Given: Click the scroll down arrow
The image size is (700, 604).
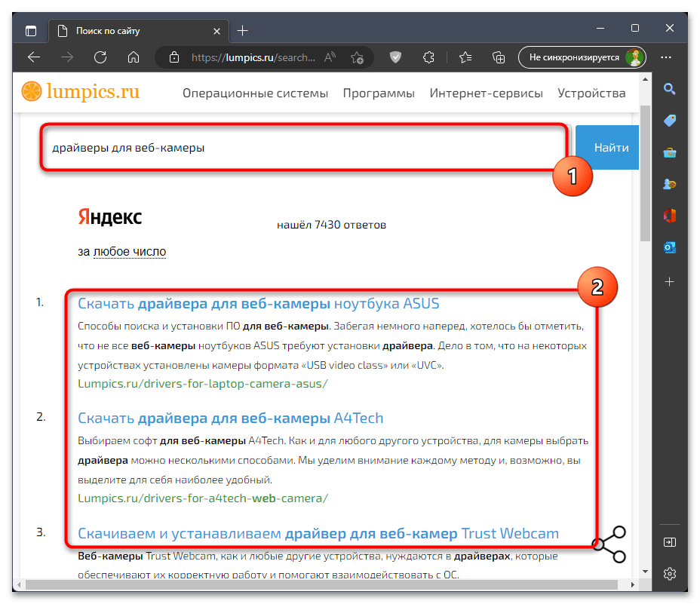Looking at the screenshot, I should point(645,572).
